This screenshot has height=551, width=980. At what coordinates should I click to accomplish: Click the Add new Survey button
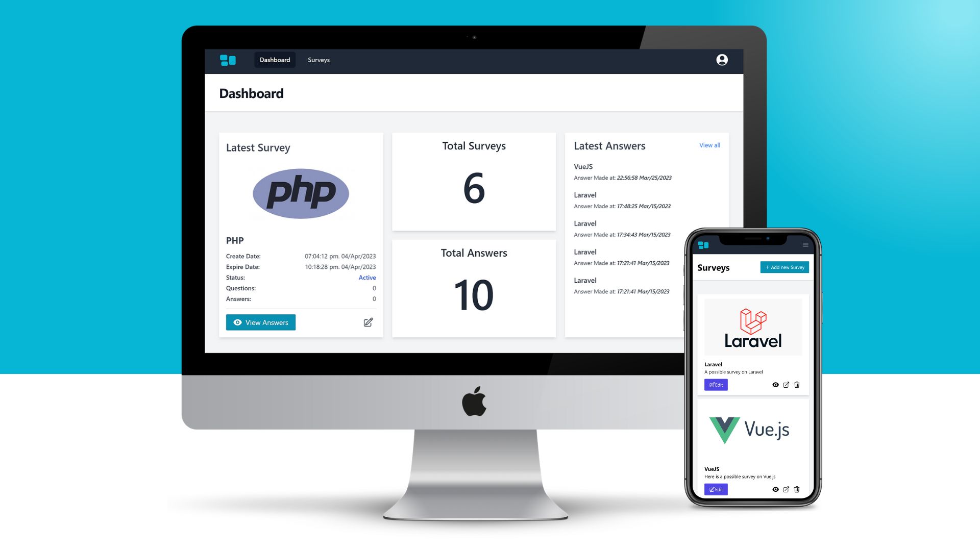784,267
